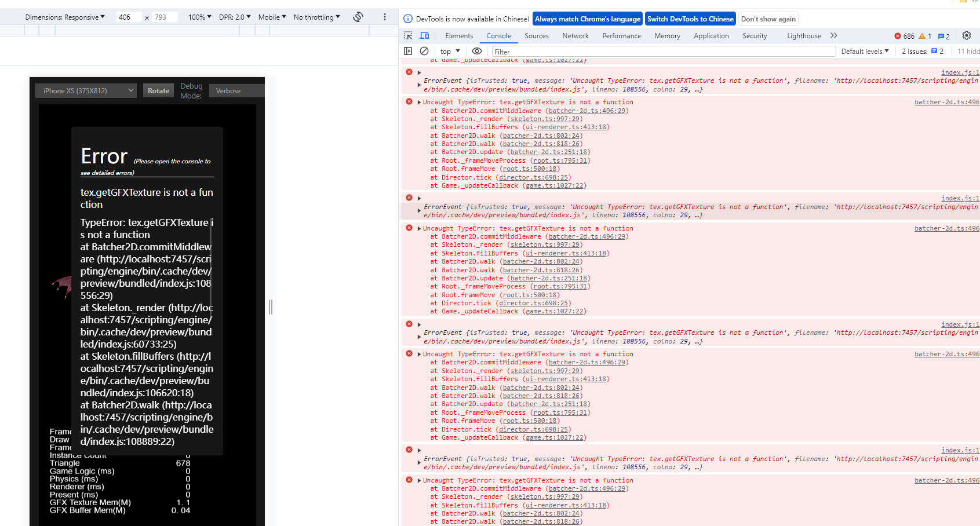Click the red error icon beside first ErrorEvent

[409, 72]
